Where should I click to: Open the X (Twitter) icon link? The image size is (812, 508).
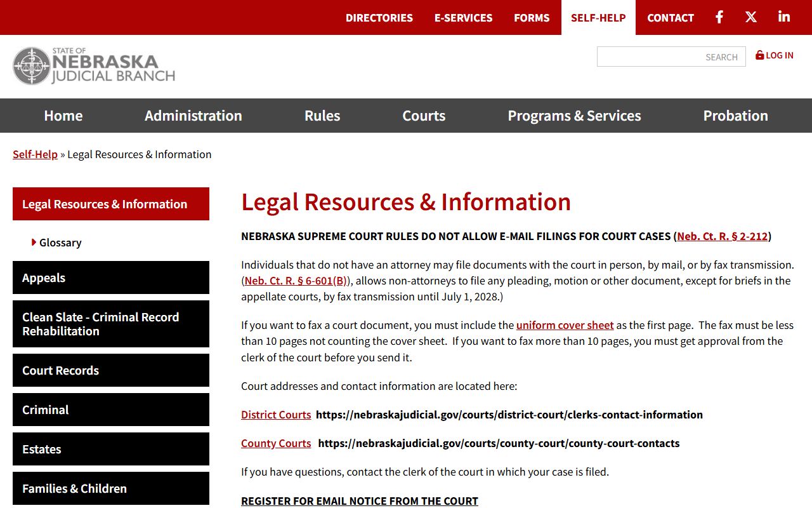pyautogui.click(x=751, y=17)
